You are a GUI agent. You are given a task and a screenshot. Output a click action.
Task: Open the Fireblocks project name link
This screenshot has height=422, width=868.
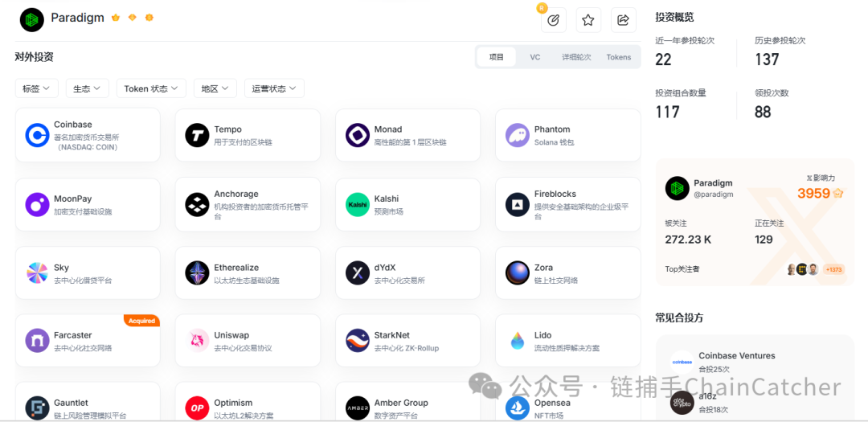(x=555, y=194)
